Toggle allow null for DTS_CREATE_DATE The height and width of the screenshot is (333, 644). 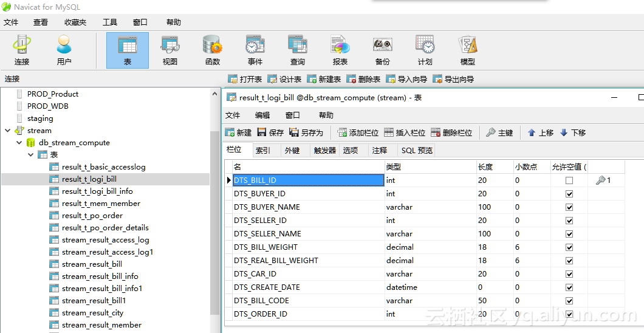(569, 287)
